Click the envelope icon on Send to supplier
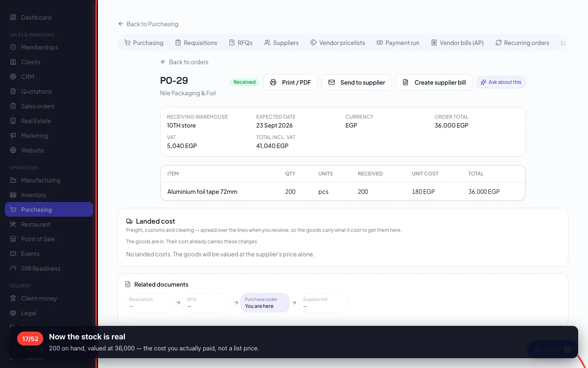This screenshot has width=588, height=368. click(x=332, y=82)
